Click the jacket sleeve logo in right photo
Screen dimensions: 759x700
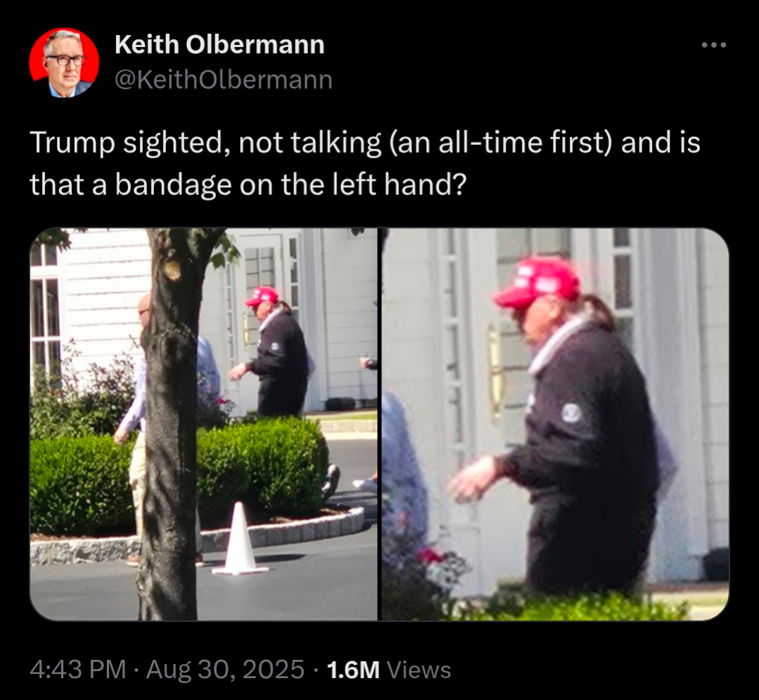pos(571,412)
